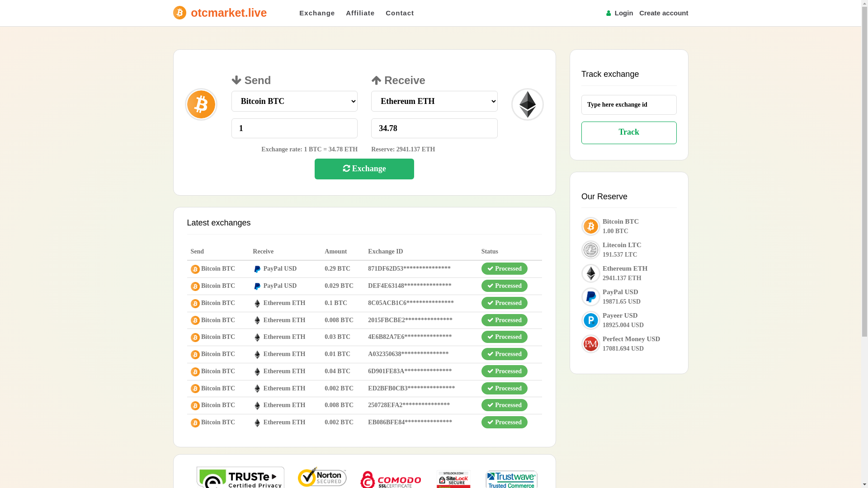Click the Norton Secured badge
868x488 pixels.
click(x=322, y=477)
